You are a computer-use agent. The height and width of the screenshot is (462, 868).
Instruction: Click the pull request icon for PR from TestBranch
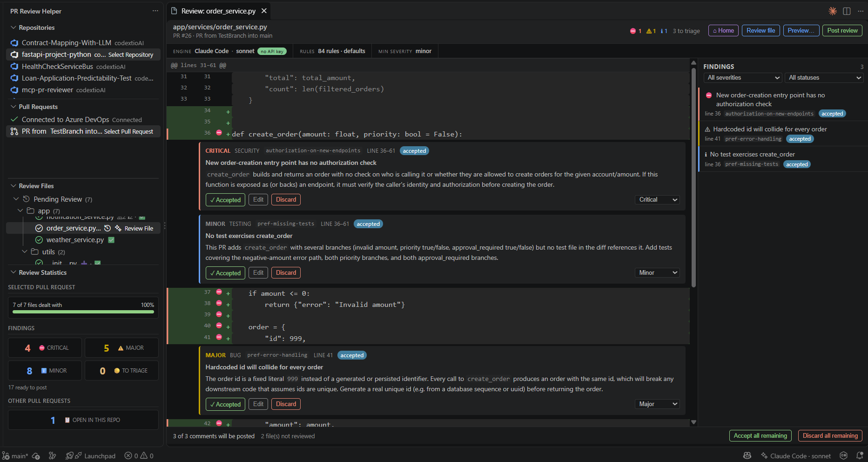coord(14,131)
